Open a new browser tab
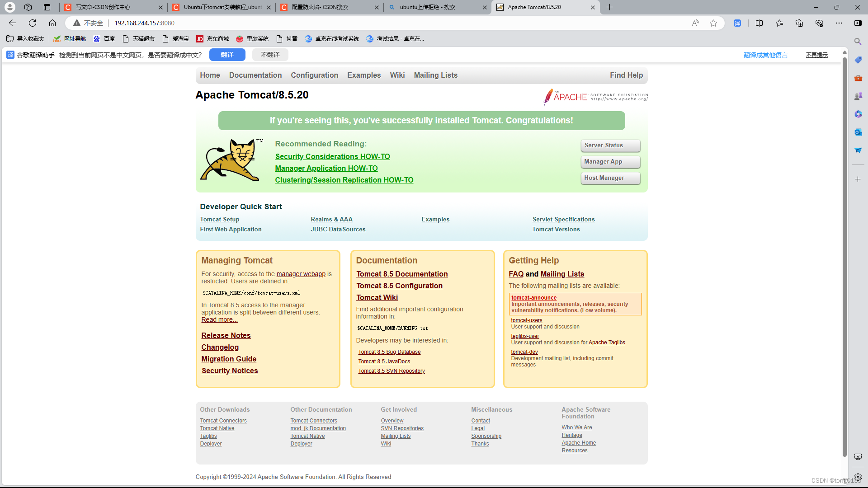This screenshot has height=488, width=868. pos(610,7)
